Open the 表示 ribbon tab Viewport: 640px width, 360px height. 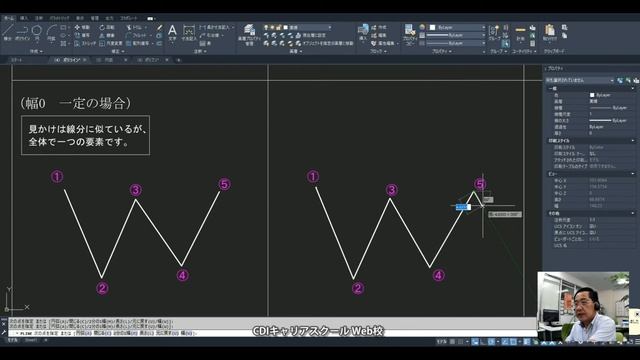point(80,18)
